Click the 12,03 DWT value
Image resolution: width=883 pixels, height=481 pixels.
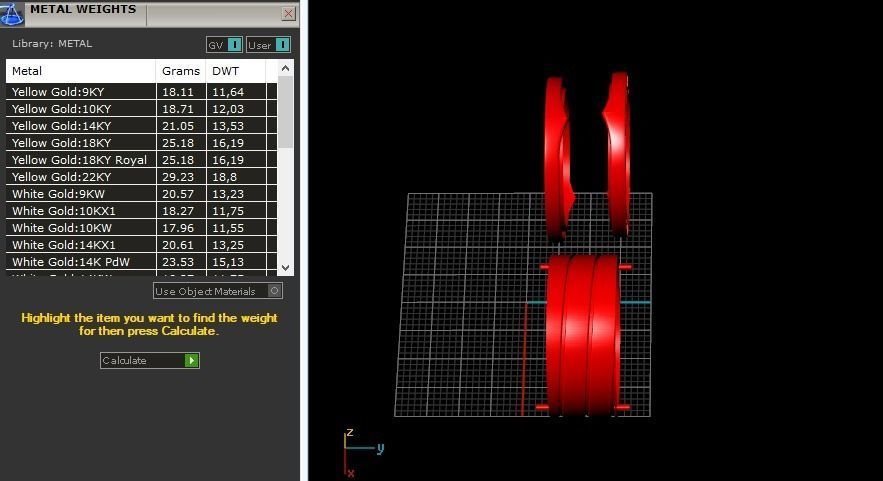point(228,109)
